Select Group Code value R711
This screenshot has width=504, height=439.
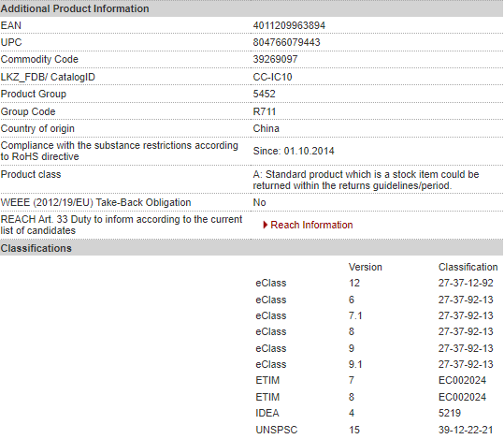[265, 111]
